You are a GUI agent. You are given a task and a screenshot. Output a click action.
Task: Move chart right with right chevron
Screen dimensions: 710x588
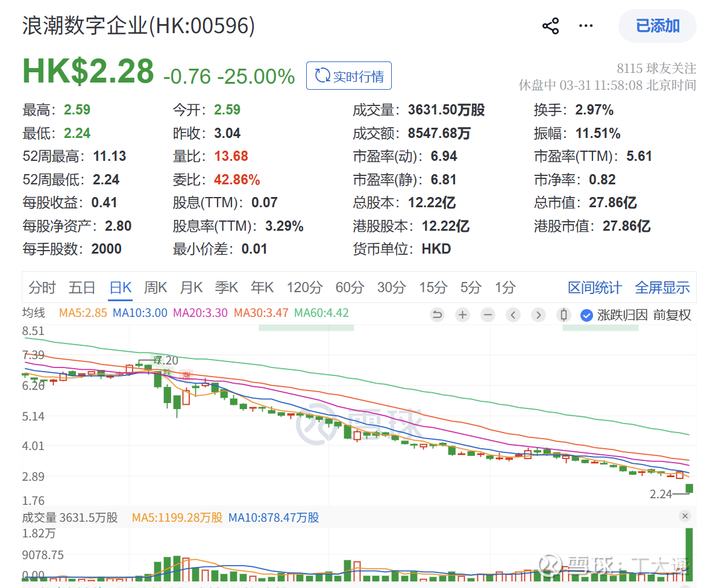[538, 314]
